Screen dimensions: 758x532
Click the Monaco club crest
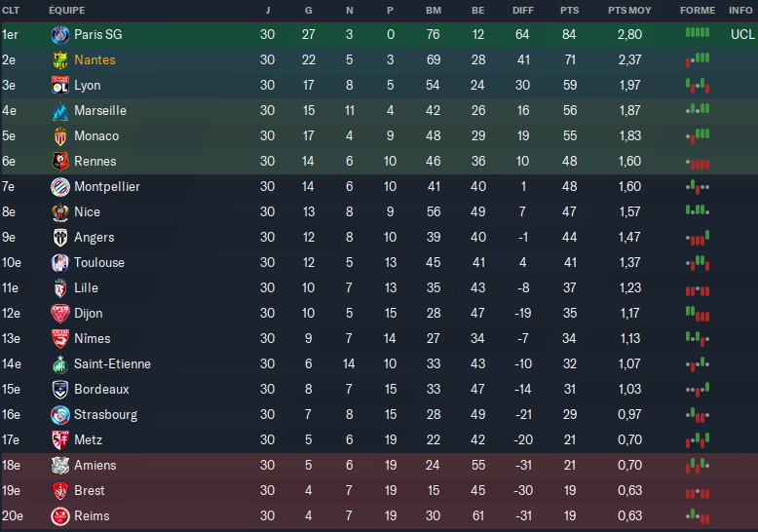59,136
